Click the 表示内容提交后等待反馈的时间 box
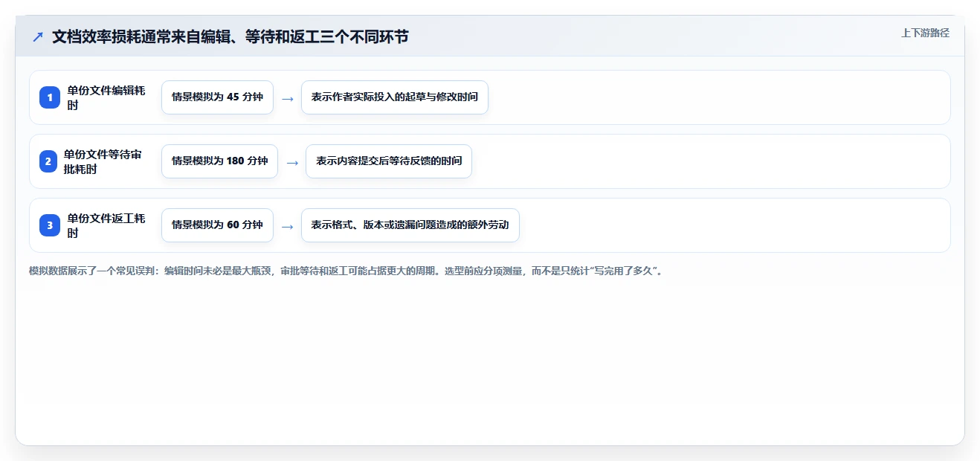The image size is (980, 461). 389,161
